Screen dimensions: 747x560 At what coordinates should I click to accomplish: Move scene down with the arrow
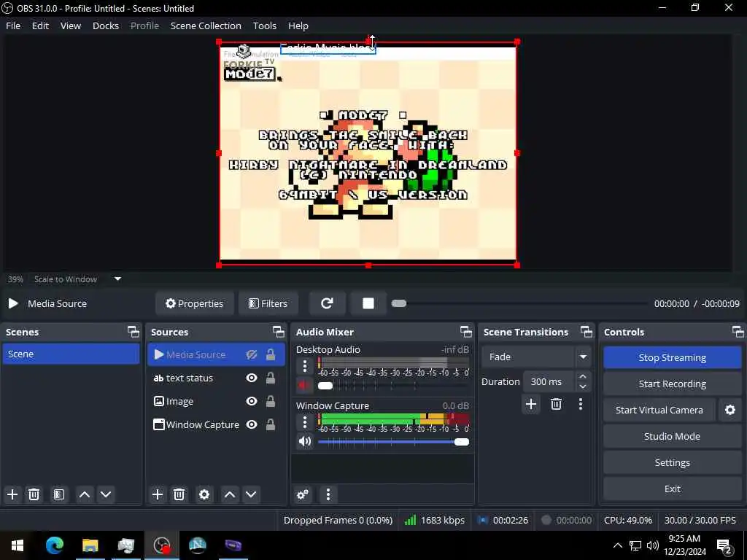(106, 495)
